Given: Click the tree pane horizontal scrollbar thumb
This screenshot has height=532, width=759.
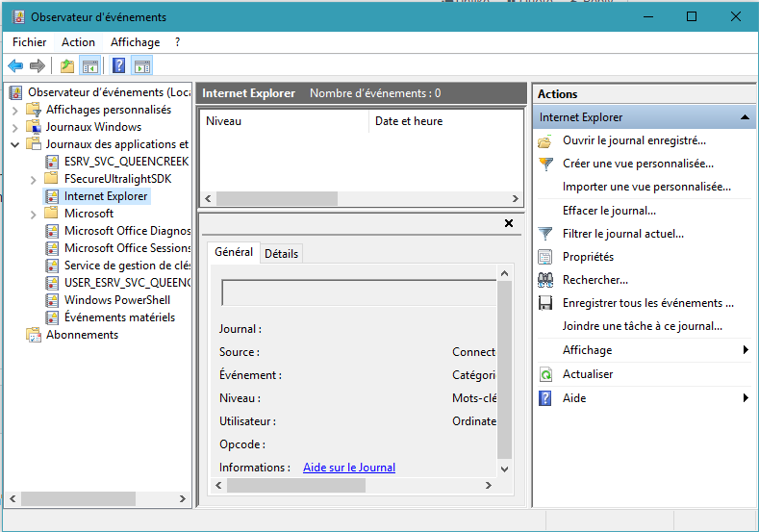Looking at the screenshot, I should click(x=79, y=498).
